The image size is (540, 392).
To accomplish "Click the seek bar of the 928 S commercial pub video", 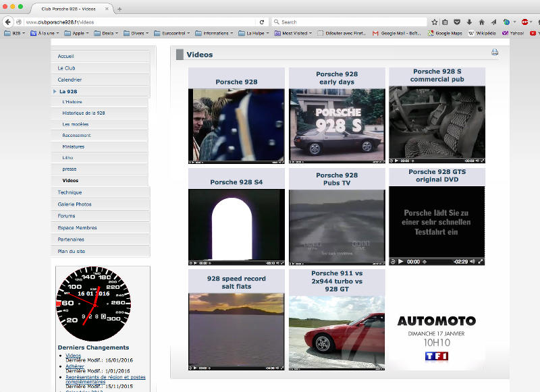I will pyautogui.click(x=437, y=161).
